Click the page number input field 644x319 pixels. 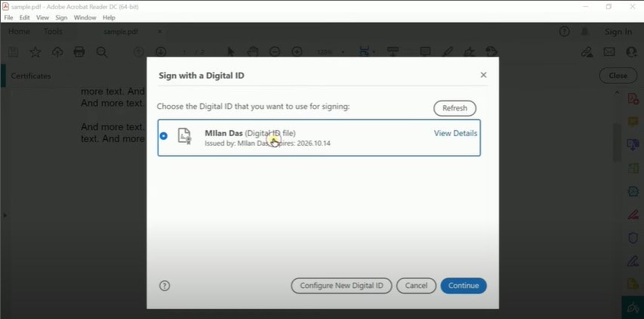(184, 52)
